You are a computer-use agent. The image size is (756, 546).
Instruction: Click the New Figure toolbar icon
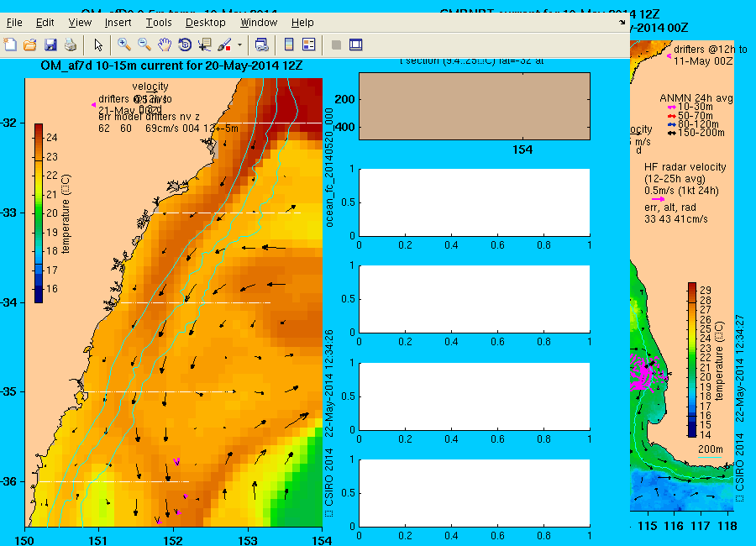[10, 45]
